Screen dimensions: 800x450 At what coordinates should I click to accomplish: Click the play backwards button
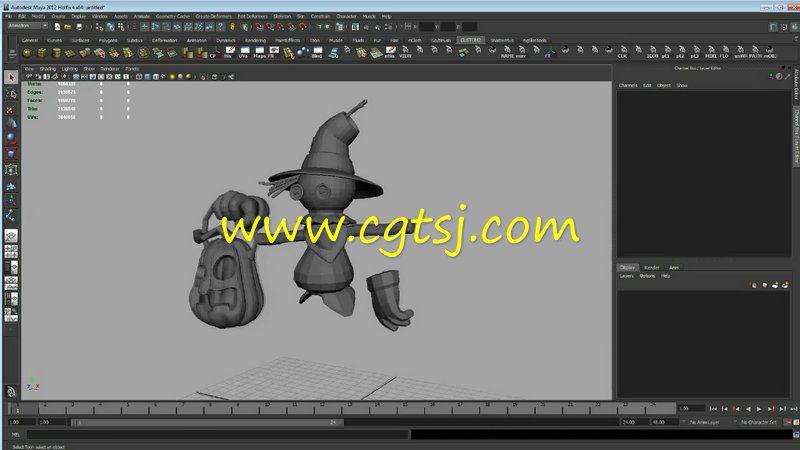point(748,409)
